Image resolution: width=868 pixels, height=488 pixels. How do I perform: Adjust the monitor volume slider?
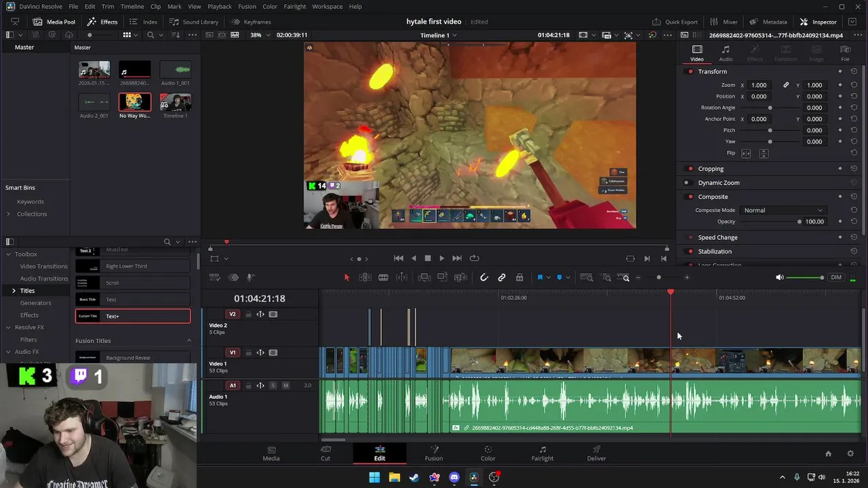coord(805,277)
